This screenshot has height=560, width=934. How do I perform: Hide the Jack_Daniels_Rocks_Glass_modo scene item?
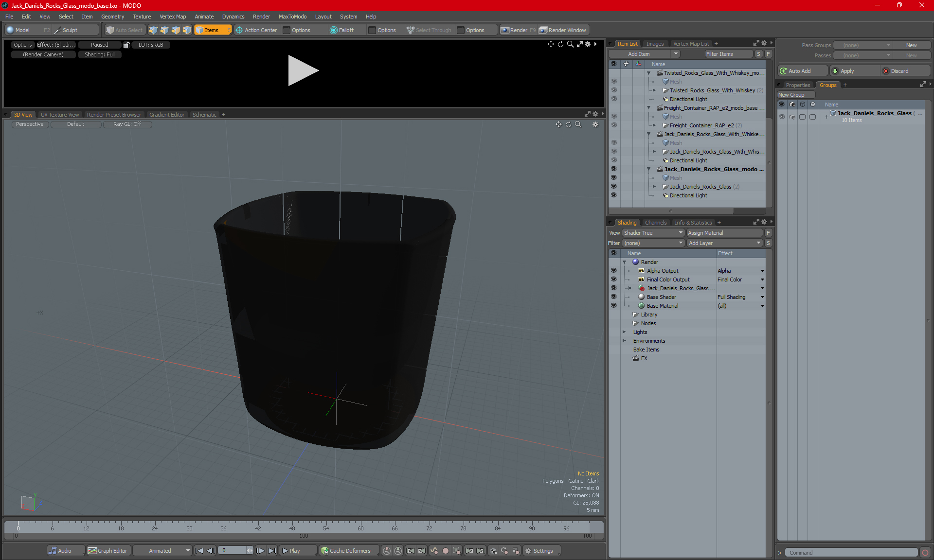pyautogui.click(x=613, y=169)
